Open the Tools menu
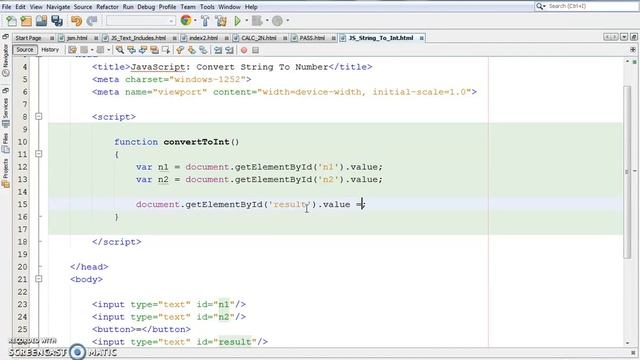This screenshot has height=360, width=640. coord(207,7)
